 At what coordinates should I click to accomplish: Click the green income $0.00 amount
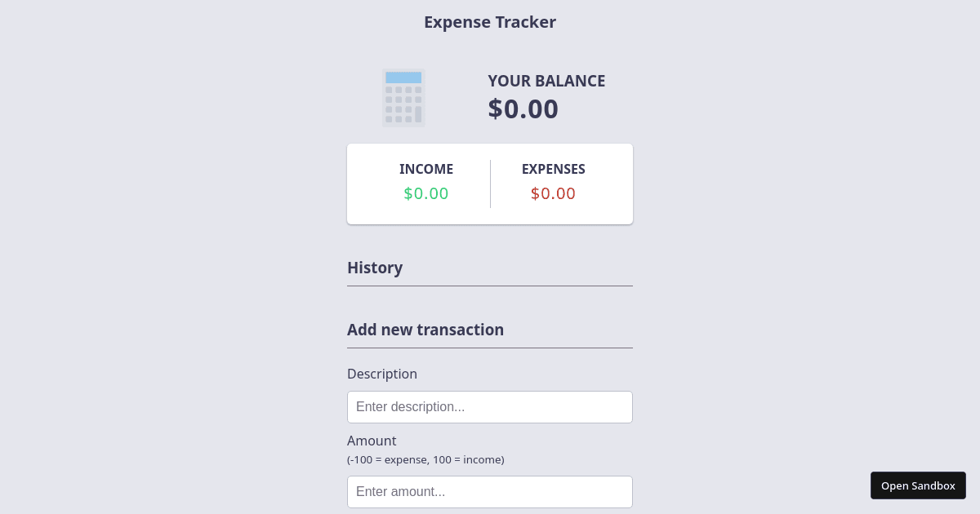426,193
